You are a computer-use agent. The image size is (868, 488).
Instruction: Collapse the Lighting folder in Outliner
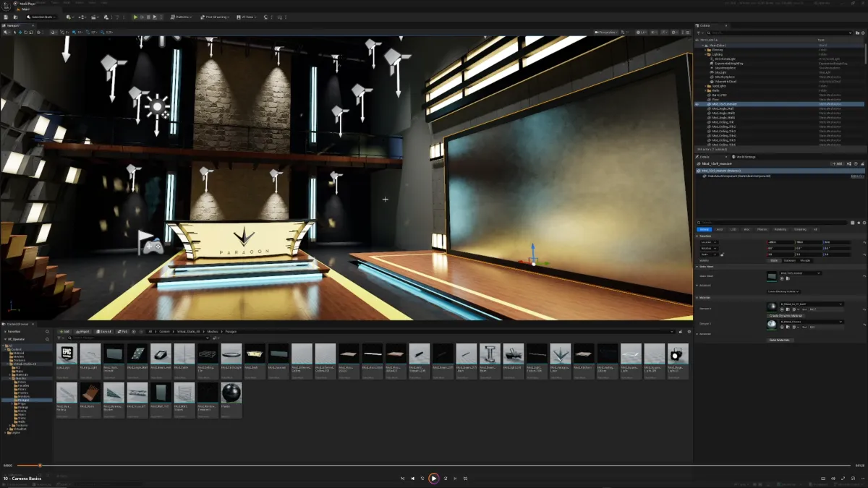tap(706, 54)
